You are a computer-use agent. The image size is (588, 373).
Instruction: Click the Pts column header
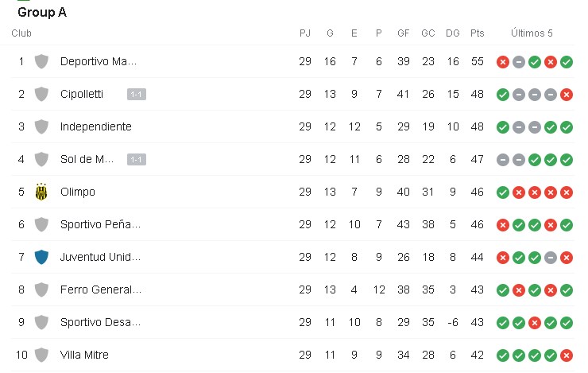point(477,33)
